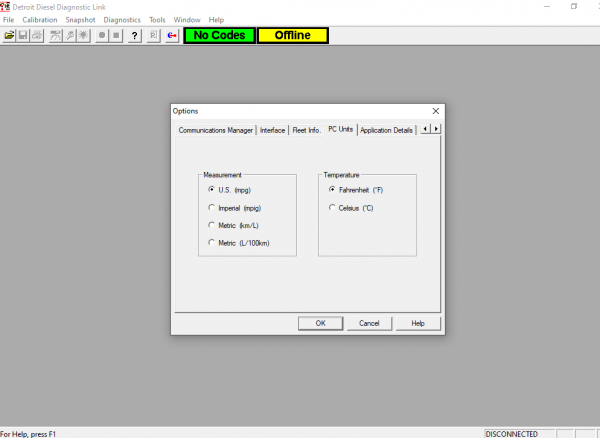This screenshot has height=438, width=600.
Task: Click the wrench tool toolbar icon
Action: 70,36
